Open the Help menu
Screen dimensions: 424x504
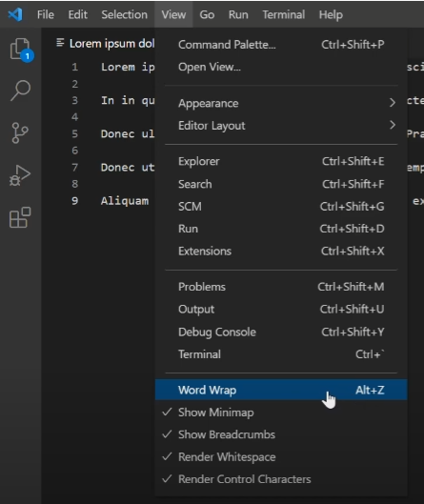[x=331, y=14]
